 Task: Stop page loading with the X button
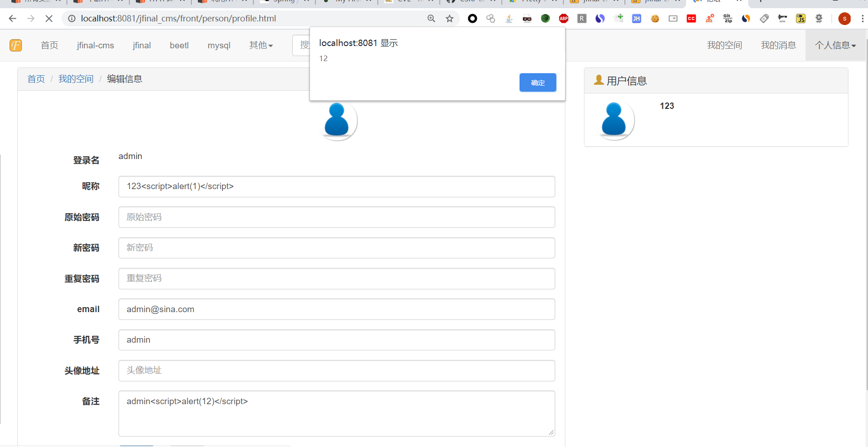point(49,19)
